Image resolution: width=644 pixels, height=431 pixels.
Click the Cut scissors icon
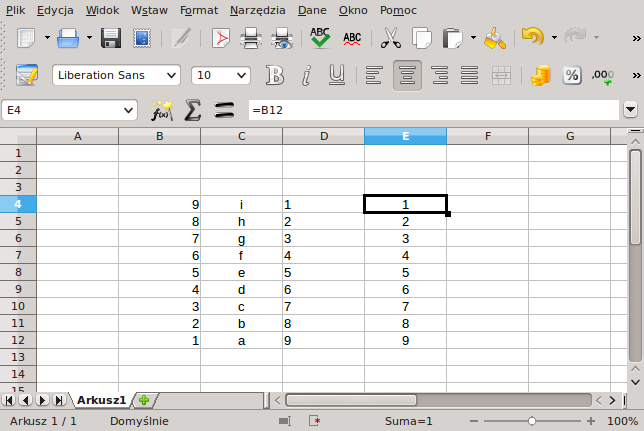[x=391, y=38]
